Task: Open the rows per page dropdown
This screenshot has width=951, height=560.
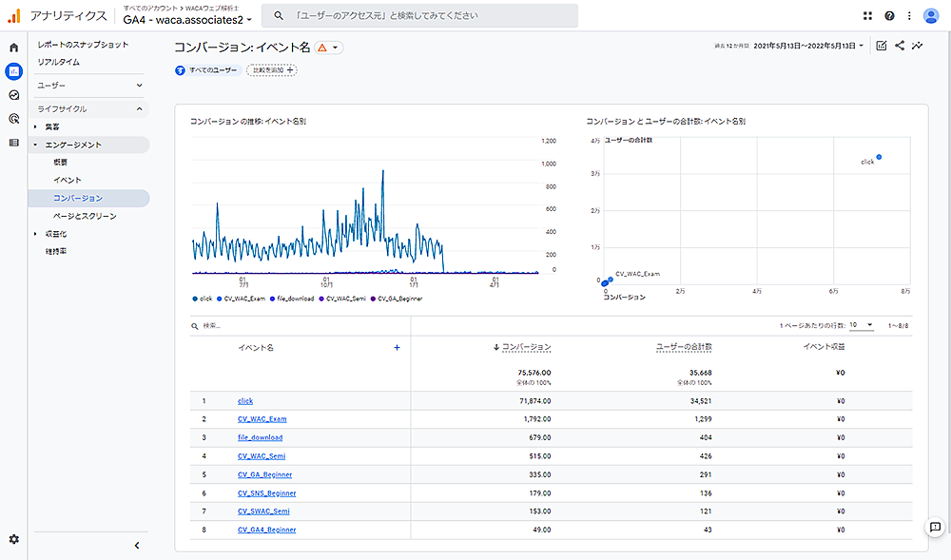Action: pos(862,325)
